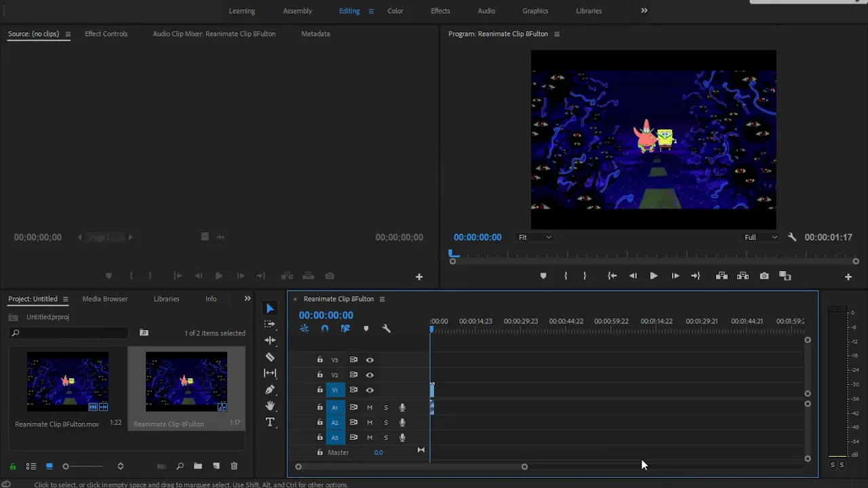The height and width of the screenshot is (488, 868).
Task: Export frame with camera icon
Action: point(764,276)
